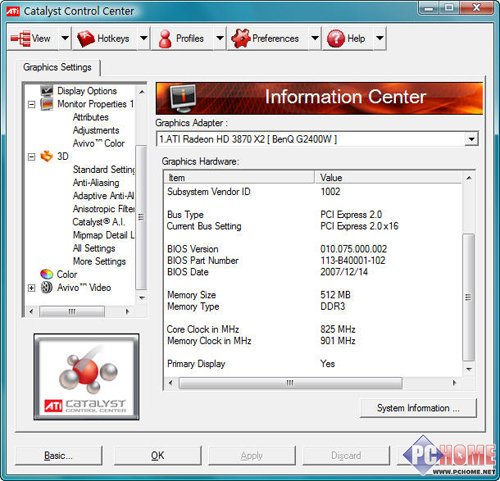Click the Core Clock 825 MHz value

(x=338, y=329)
